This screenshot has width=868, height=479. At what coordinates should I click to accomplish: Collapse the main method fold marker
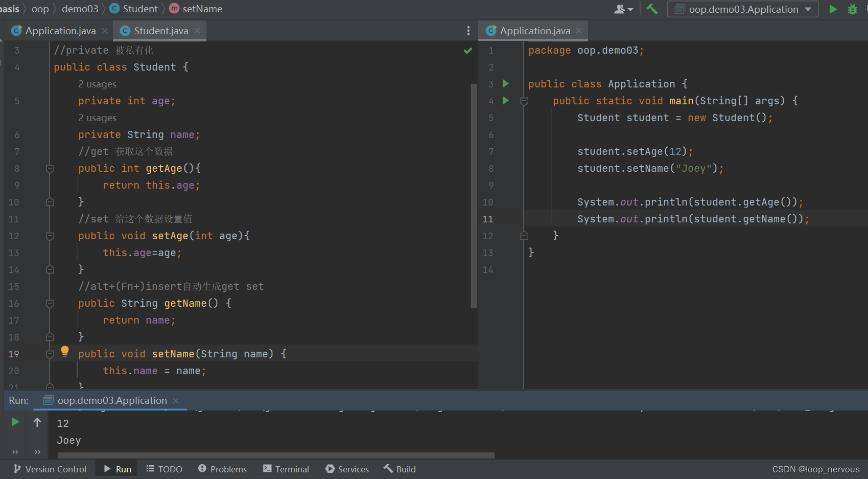(x=524, y=101)
